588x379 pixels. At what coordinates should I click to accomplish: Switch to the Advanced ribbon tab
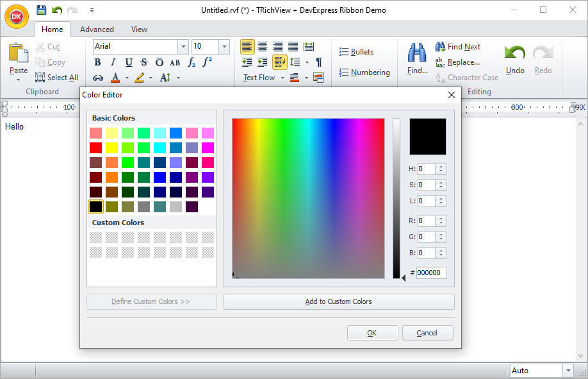point(97,29)
